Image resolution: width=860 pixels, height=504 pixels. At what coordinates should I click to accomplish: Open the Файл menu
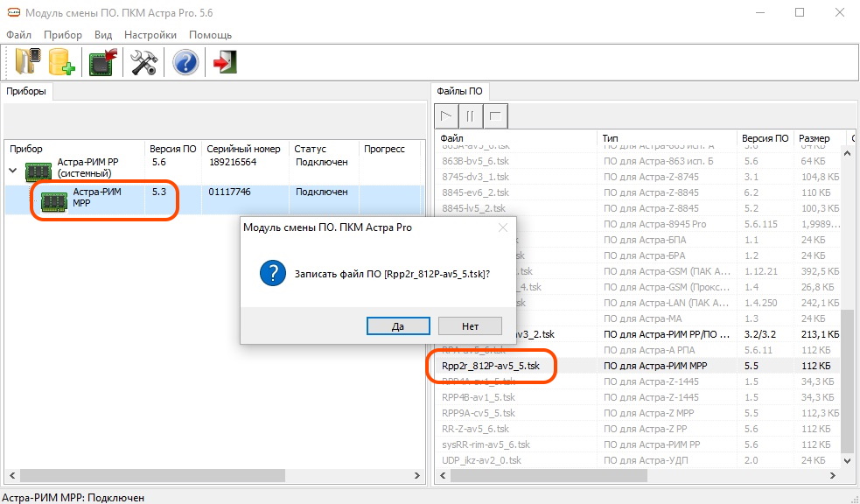point(18,35)
